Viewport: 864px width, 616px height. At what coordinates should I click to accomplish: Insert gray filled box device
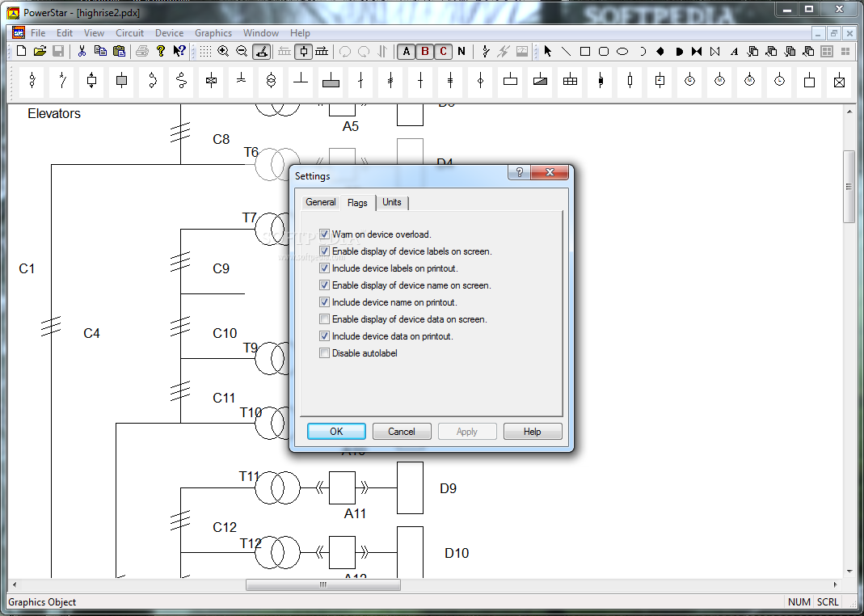pyautogui.click(x=122, y=81)
